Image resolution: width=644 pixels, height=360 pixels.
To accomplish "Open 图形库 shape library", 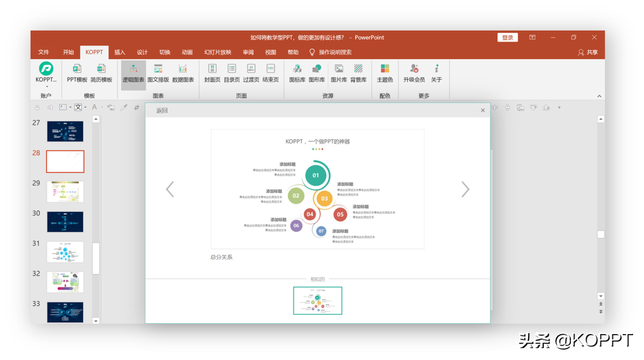I will (317, 73).
